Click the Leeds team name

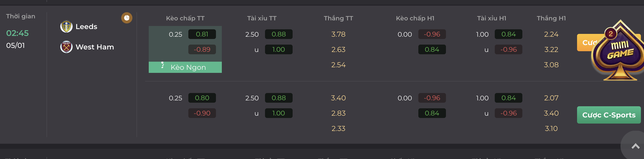pos(86,26)
